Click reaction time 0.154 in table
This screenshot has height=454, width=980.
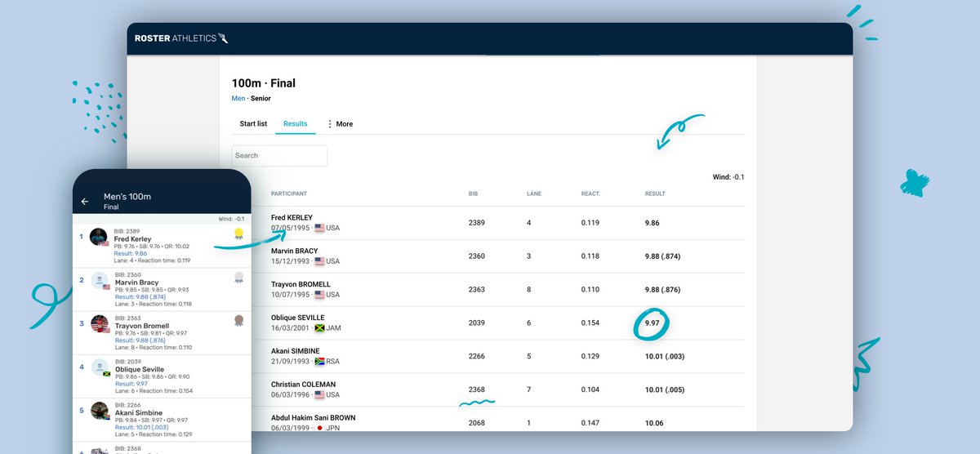(590, 323)
